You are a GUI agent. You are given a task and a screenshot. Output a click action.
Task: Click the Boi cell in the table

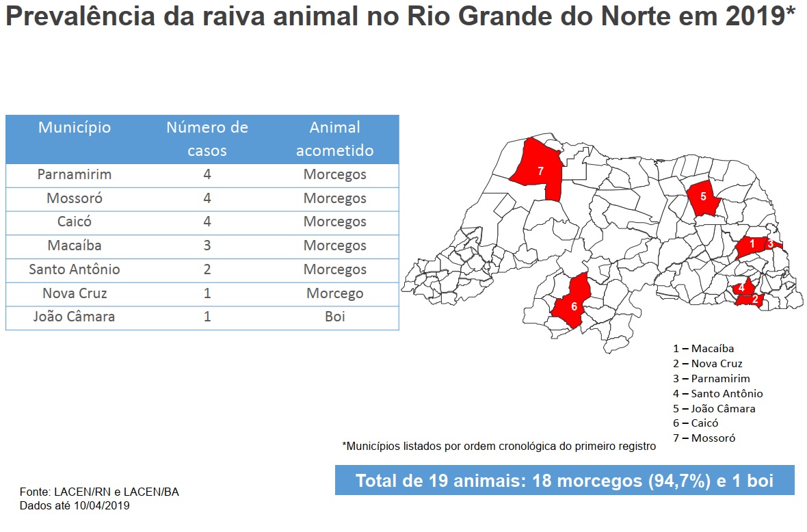point(334,317)
